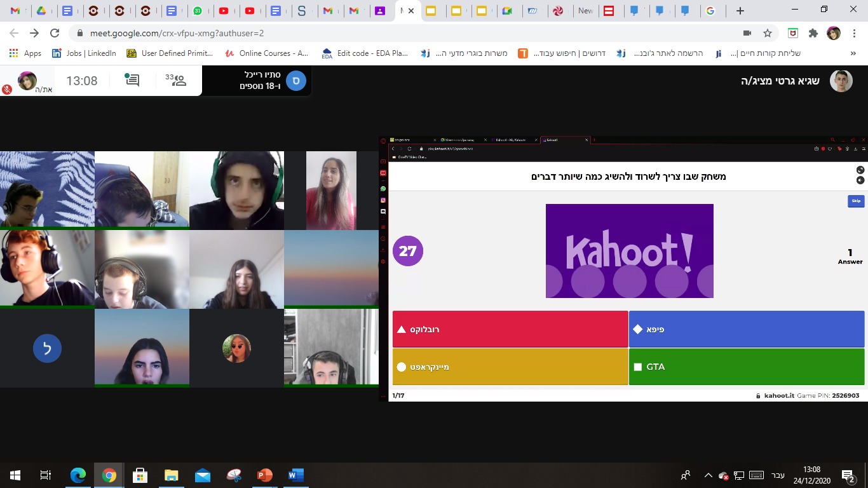Viewport: 868px width, 488px height.
Task: Open the Jobs | LinkedIn bookmark
Action: point(85,53)
